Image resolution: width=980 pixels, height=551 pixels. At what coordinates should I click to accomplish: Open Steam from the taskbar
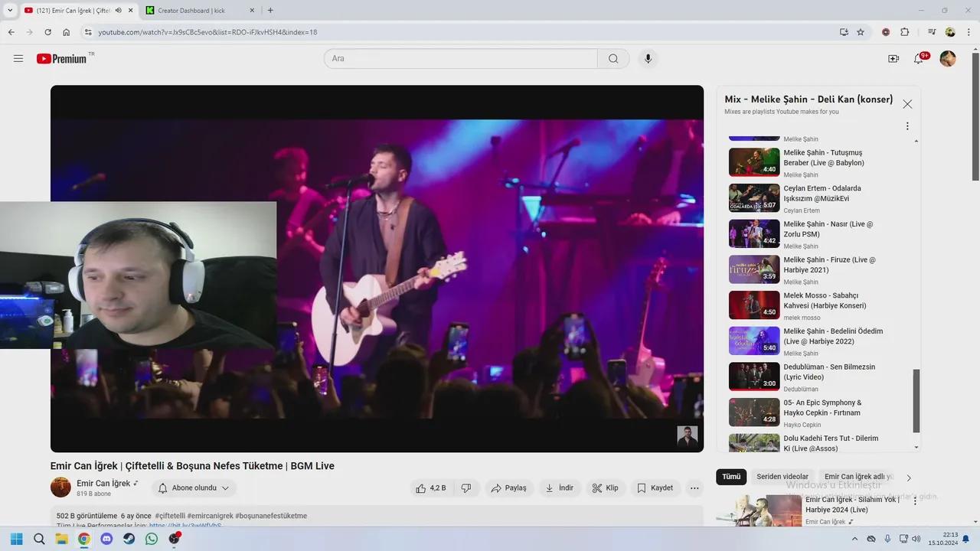pos(129,539)
